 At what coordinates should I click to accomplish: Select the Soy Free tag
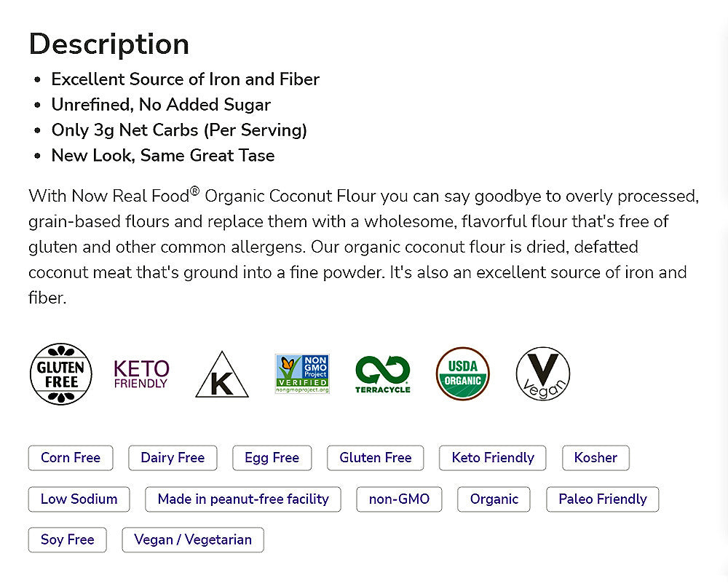68,540
